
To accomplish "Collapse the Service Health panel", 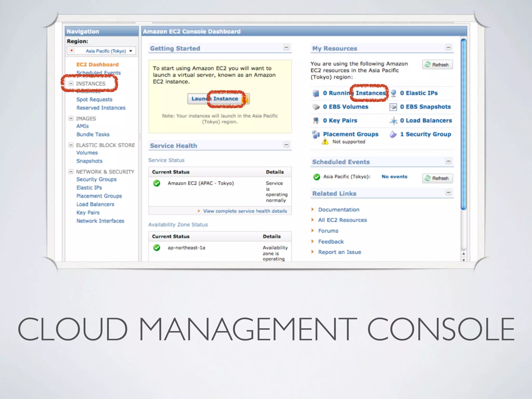I will [286, 144].
